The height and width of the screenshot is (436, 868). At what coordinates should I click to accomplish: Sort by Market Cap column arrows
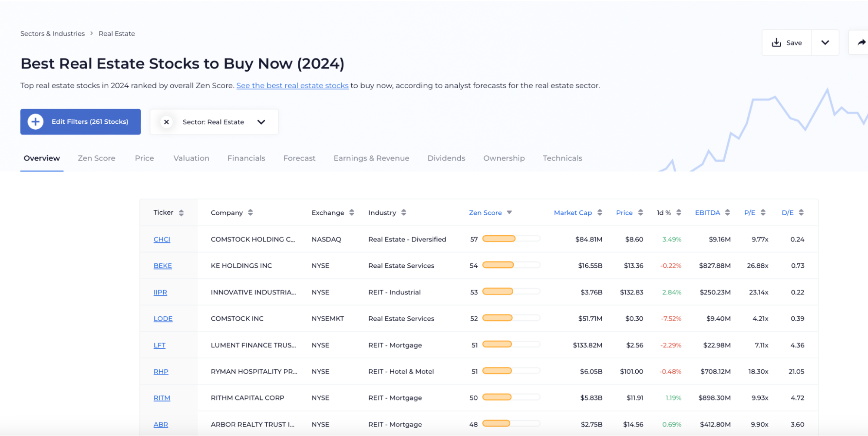pyautogui.click(x=600, y=213)
